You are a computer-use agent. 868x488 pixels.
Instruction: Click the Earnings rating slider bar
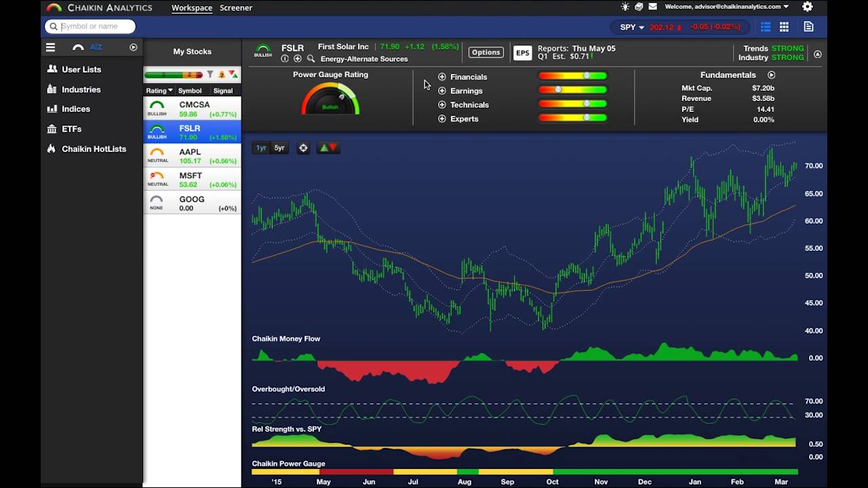pyautogui.click(x=572, y=89)
